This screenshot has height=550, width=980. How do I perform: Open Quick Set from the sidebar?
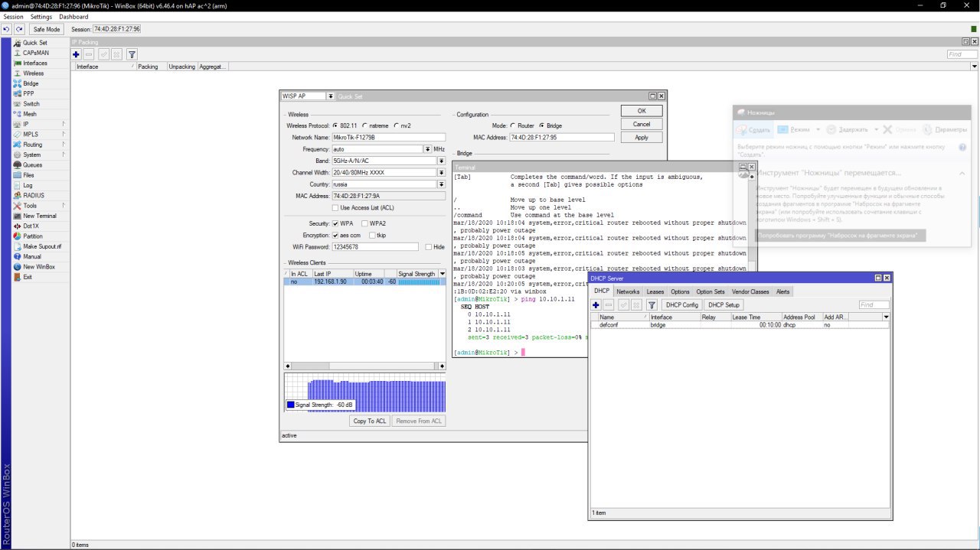click(x=34, y=43)
